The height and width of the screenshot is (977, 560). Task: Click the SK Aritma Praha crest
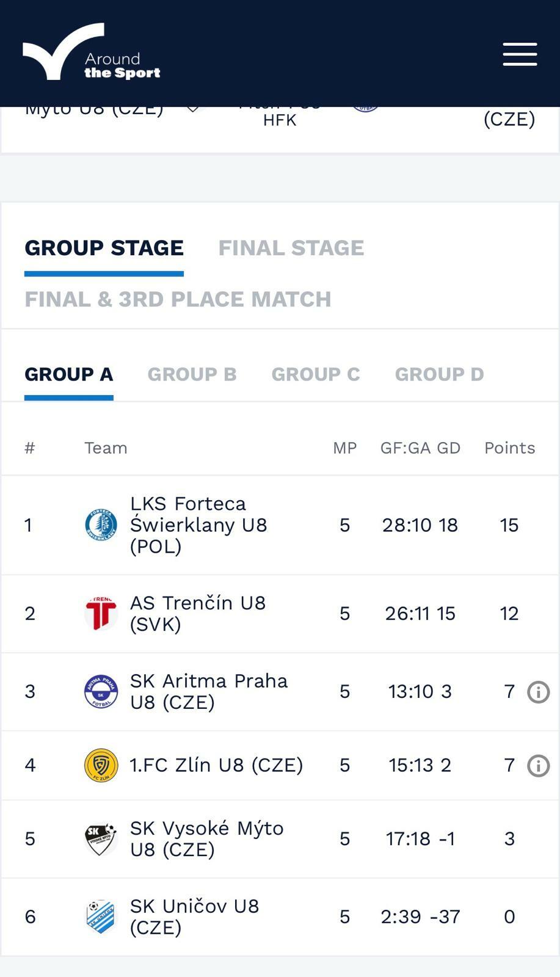pos(101,692)
